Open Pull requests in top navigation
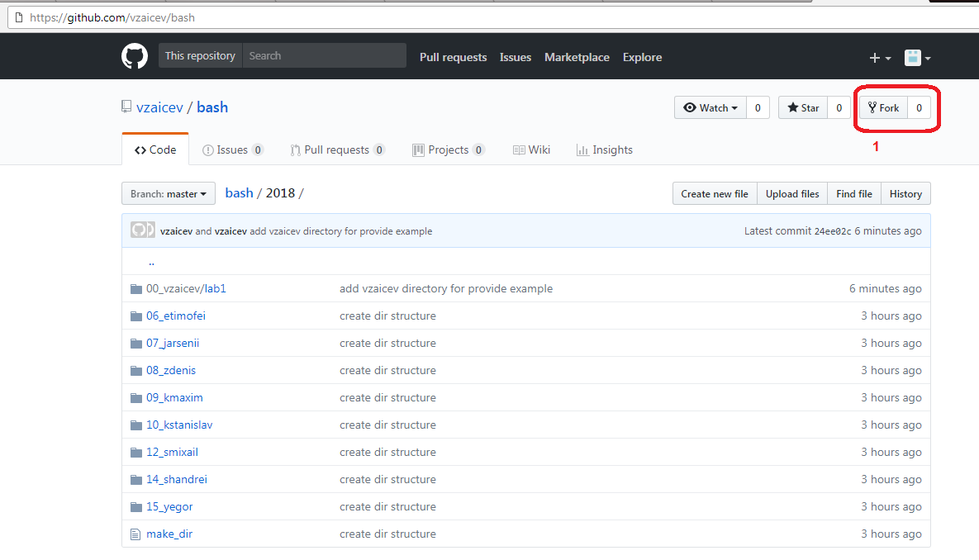The height and width of the screenshot is (560, 979). (454, 57)
